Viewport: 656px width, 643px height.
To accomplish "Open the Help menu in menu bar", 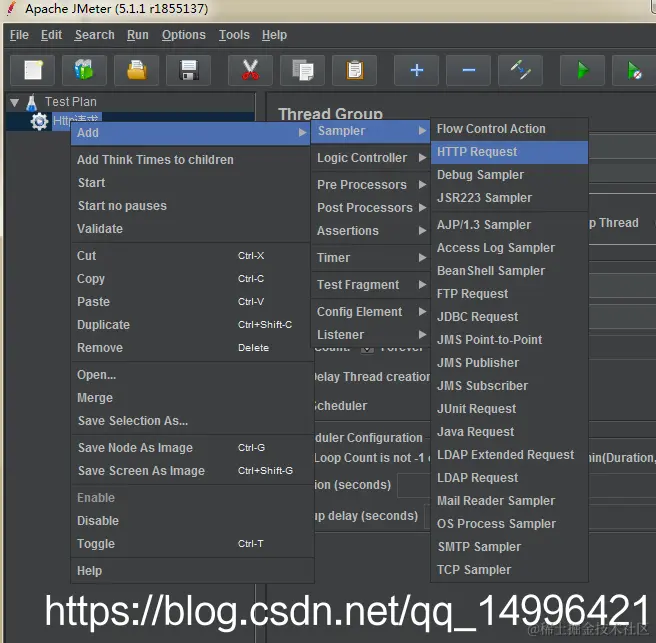I will 274,35.
